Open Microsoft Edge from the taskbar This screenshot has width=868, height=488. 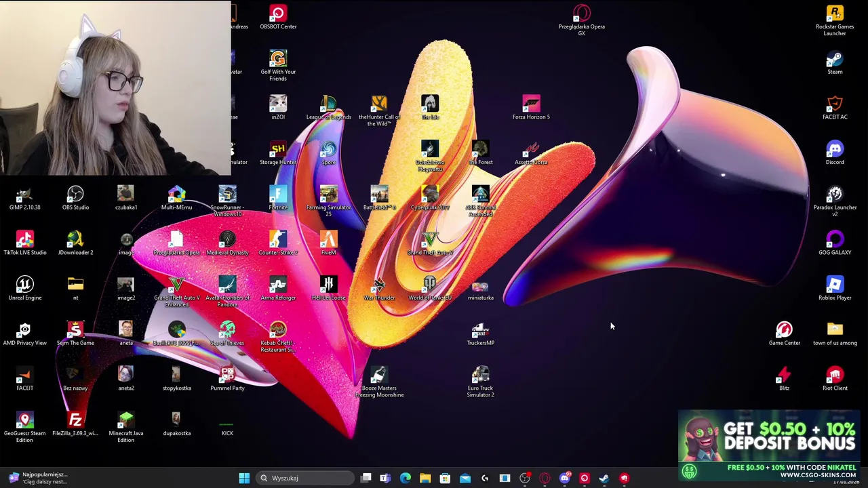[406, 478]
